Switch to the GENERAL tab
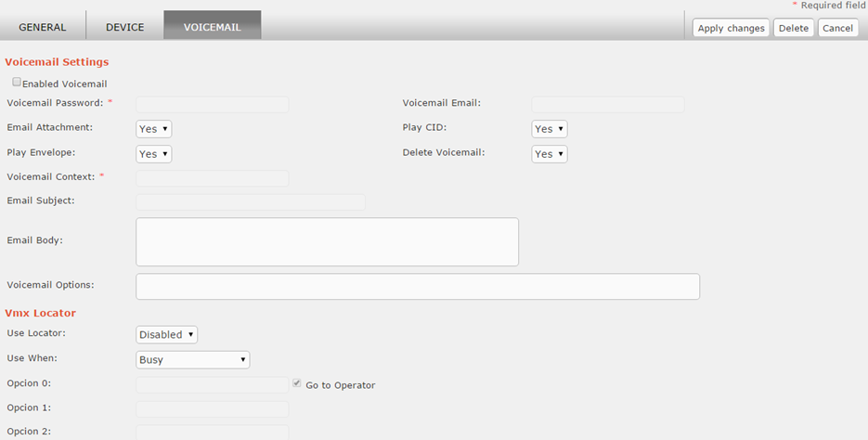 [x=43, y=27]
